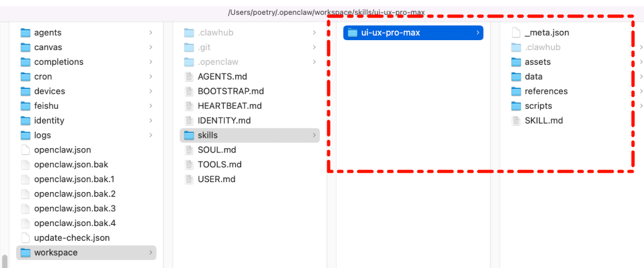The height and width of the screenshot is (268, 644).
Task: Expand the devices folder chevron
Action: coord(151,91)
